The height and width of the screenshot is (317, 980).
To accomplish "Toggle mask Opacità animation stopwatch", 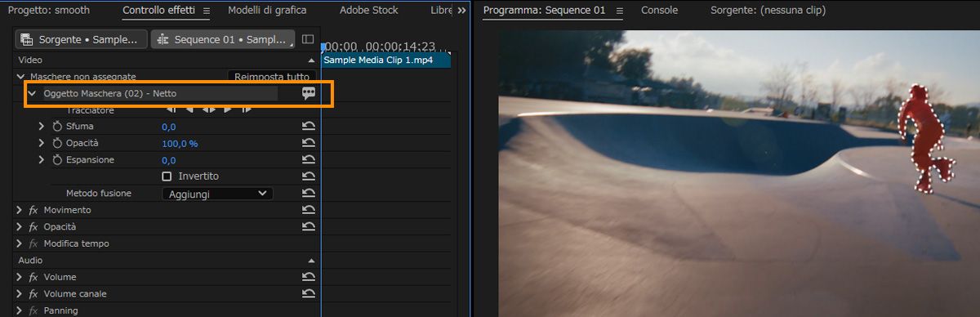I will point(57,143).
